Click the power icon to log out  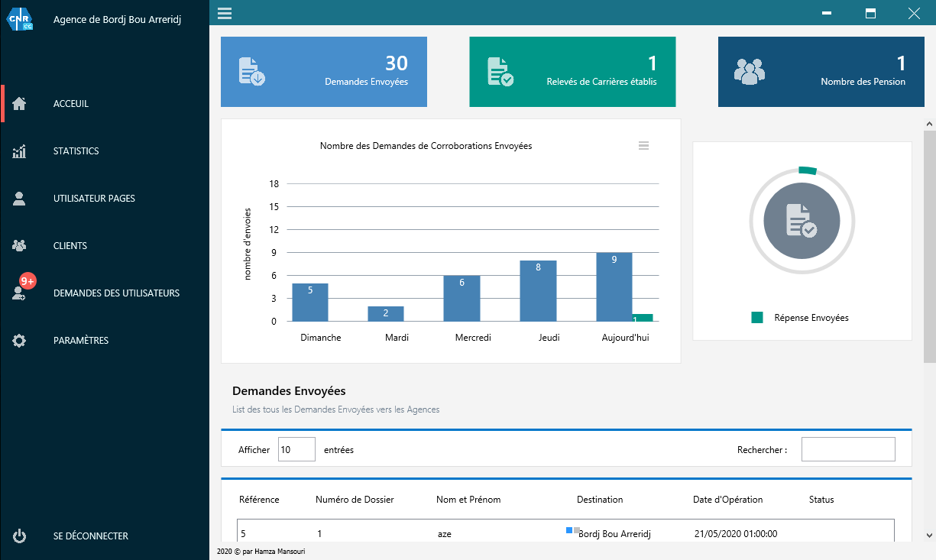tap(20, 536)
